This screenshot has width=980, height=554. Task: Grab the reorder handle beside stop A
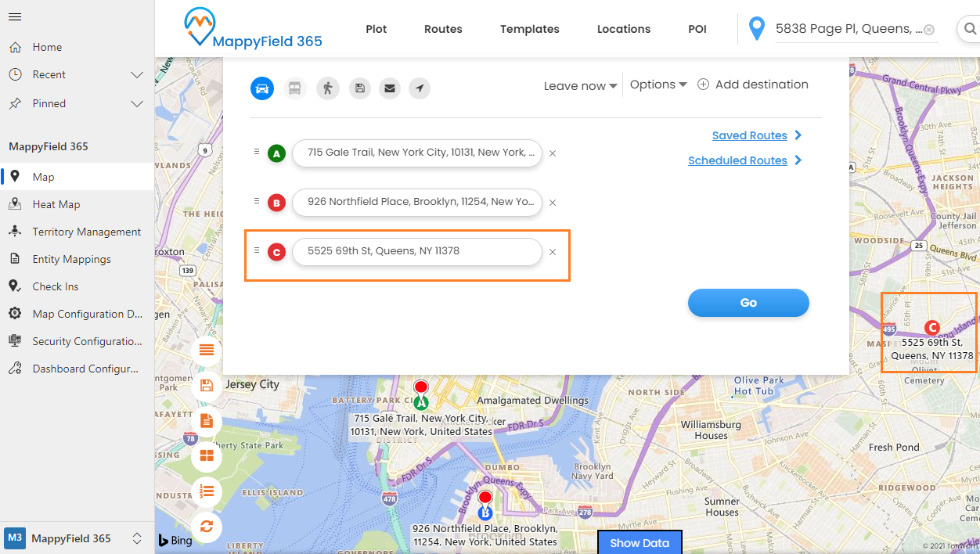coord(256,152)
